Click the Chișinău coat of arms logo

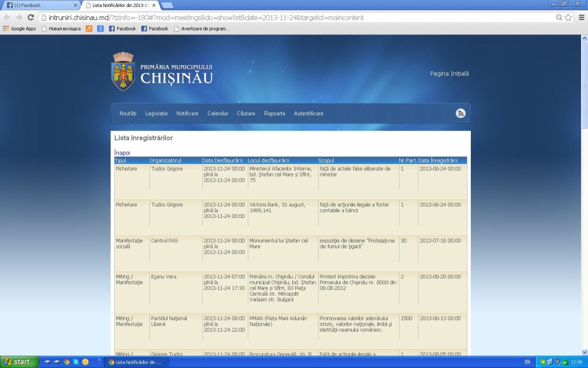point(122,71)
